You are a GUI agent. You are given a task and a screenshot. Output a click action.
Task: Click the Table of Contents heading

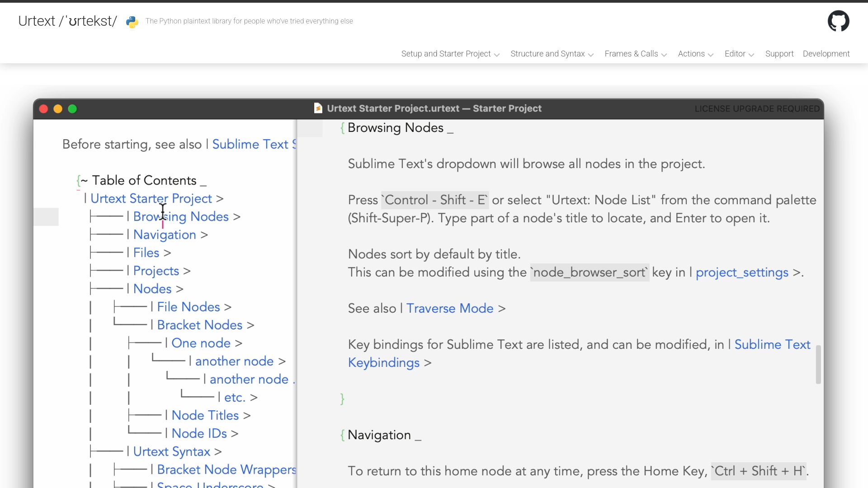144,180
